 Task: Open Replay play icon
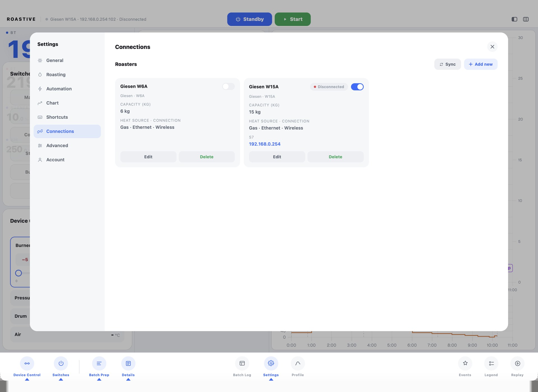pos(517,363)
